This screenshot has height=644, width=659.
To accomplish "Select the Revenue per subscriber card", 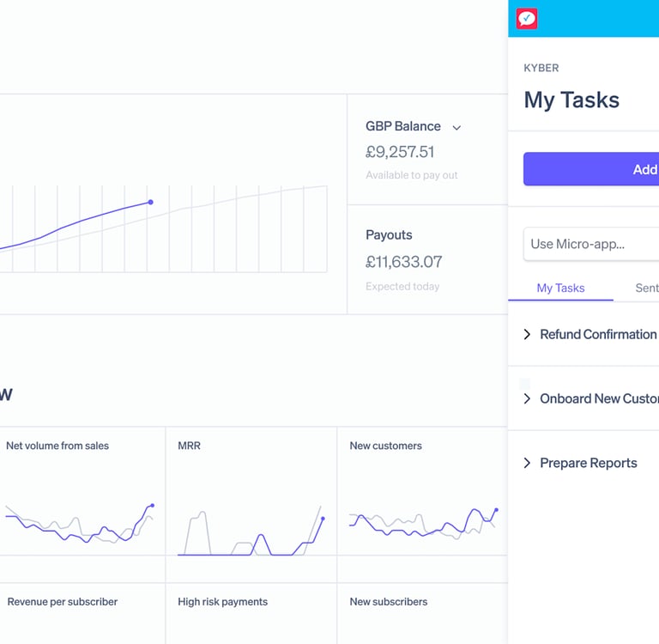I will coord(63,602).
